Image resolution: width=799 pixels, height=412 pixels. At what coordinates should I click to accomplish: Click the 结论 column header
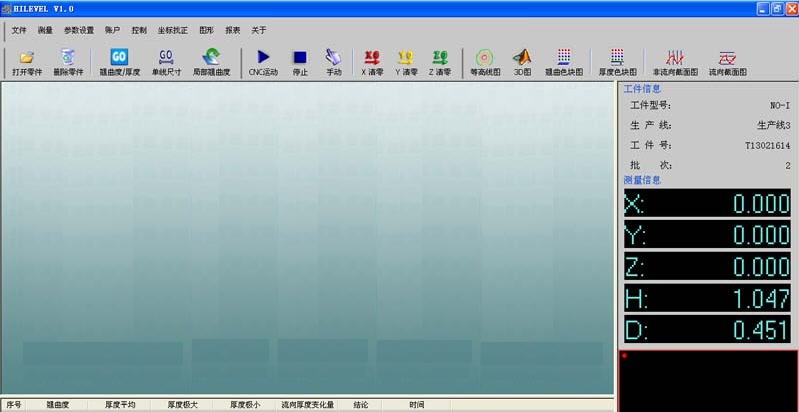361,405
